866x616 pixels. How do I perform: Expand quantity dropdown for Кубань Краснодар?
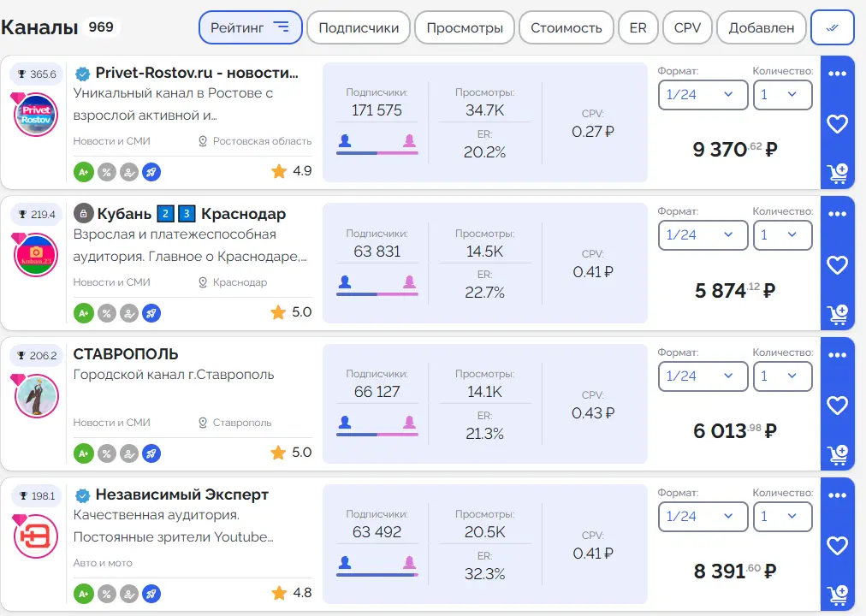coord(782,234)
